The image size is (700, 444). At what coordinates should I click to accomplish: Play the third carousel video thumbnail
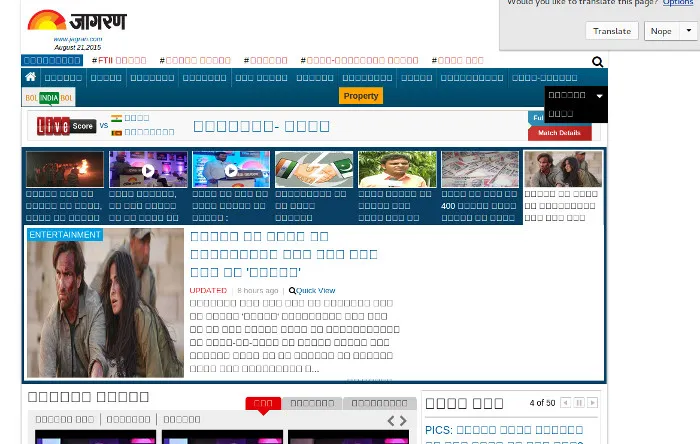click(231, 169)
